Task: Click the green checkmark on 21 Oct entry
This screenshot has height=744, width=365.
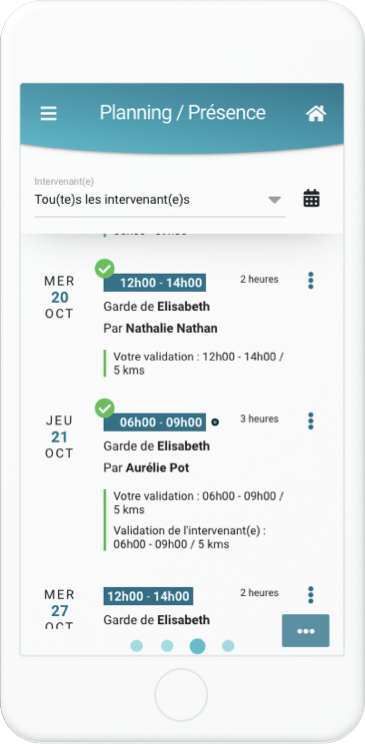Action: pos(104,408)
